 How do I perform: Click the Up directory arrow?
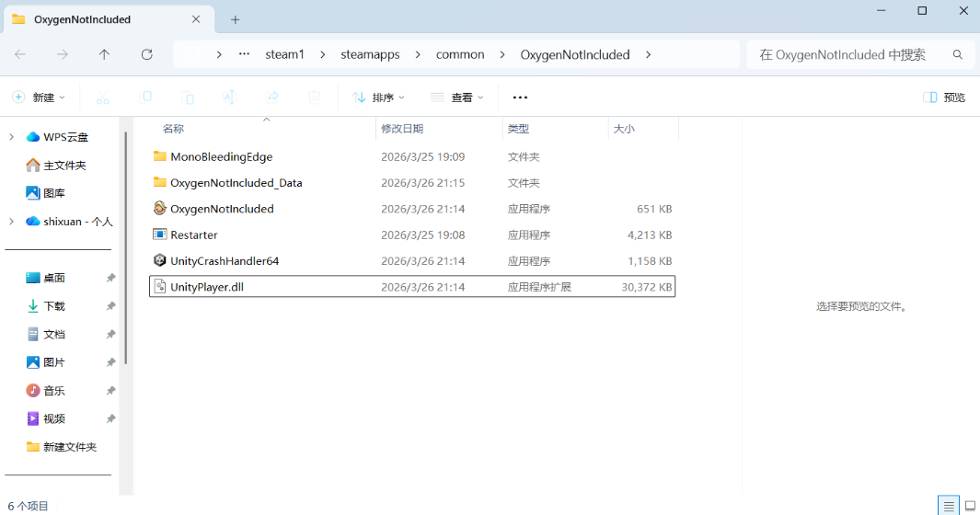pyautogui.click(x=104, y=54)
